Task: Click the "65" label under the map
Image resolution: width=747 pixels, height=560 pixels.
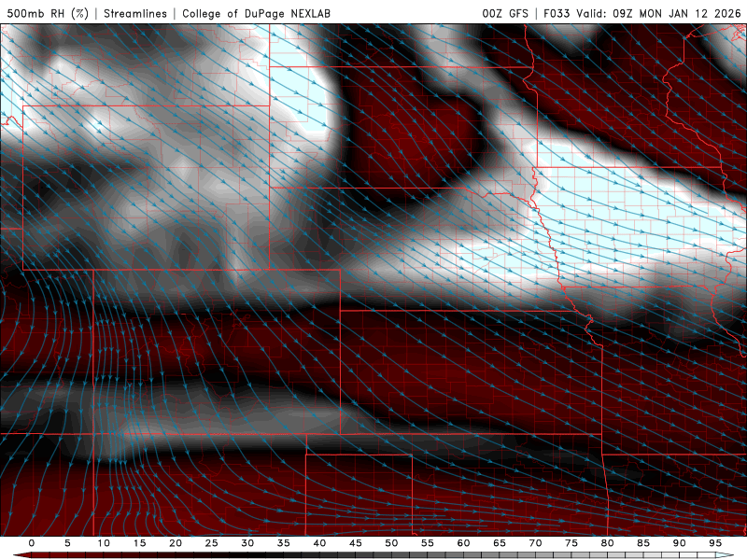Action: [500, 543]
